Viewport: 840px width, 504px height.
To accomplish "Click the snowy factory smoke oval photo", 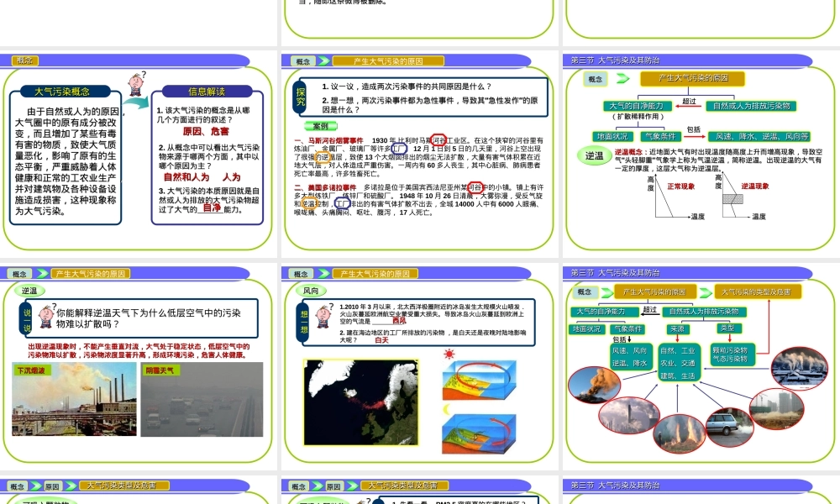I will (x=799, y=367).
